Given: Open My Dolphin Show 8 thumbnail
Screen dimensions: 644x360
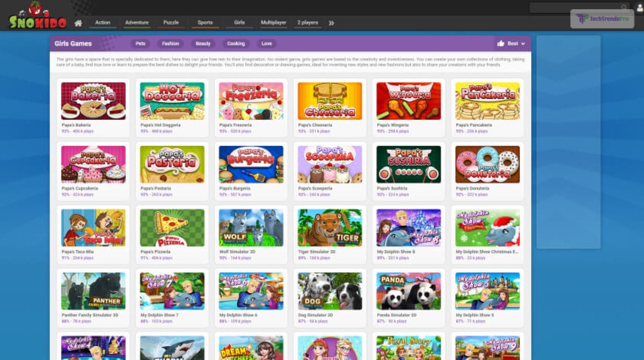Looking at the screenshot, I should (408, 227).
